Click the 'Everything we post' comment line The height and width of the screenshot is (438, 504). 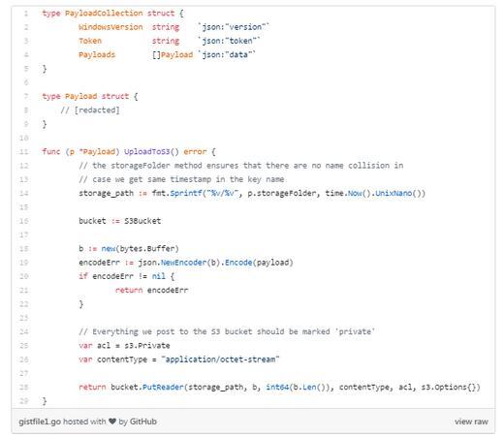[227, 331]
